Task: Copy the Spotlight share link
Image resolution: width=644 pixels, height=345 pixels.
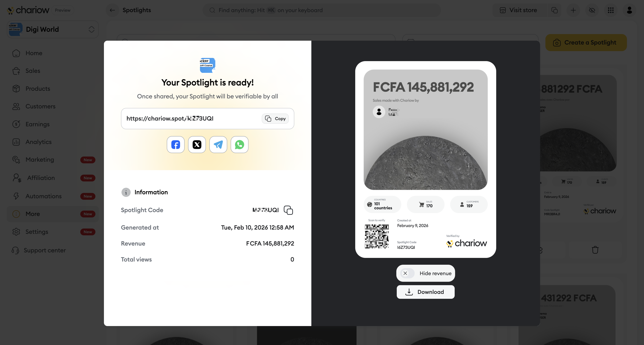Action: pyautogui.click(x=275, y=118)
